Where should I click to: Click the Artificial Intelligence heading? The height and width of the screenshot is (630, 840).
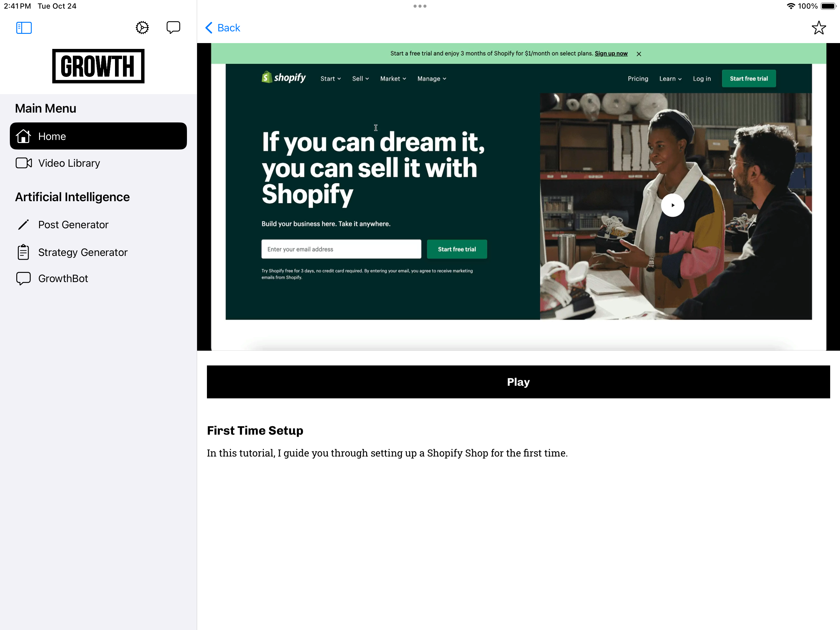point(73,197)
